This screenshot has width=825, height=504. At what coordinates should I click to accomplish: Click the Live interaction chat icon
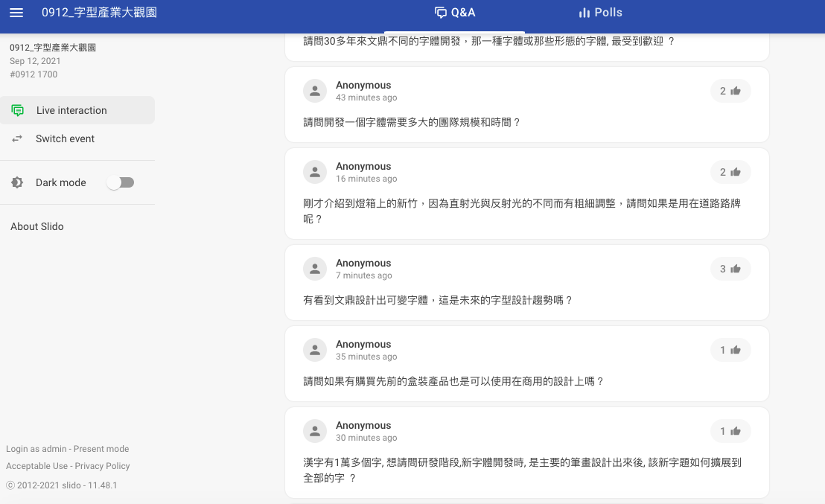tap(17, 110)
